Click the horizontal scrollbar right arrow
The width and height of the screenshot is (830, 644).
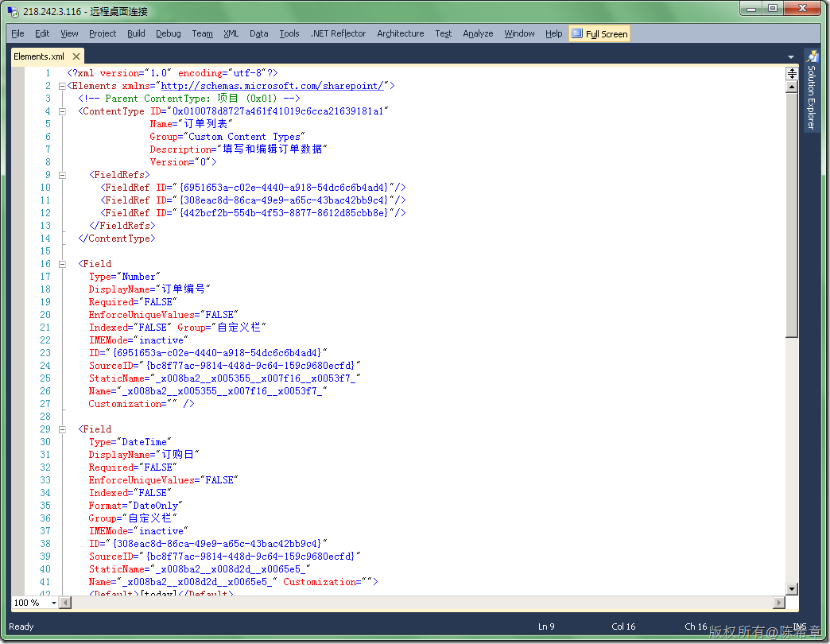(779, 602)
